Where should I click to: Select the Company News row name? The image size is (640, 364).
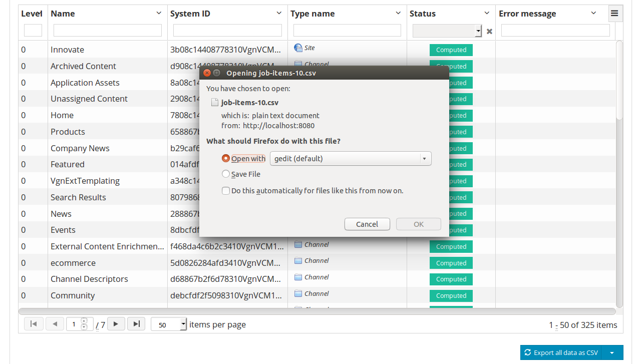point(80,148)
